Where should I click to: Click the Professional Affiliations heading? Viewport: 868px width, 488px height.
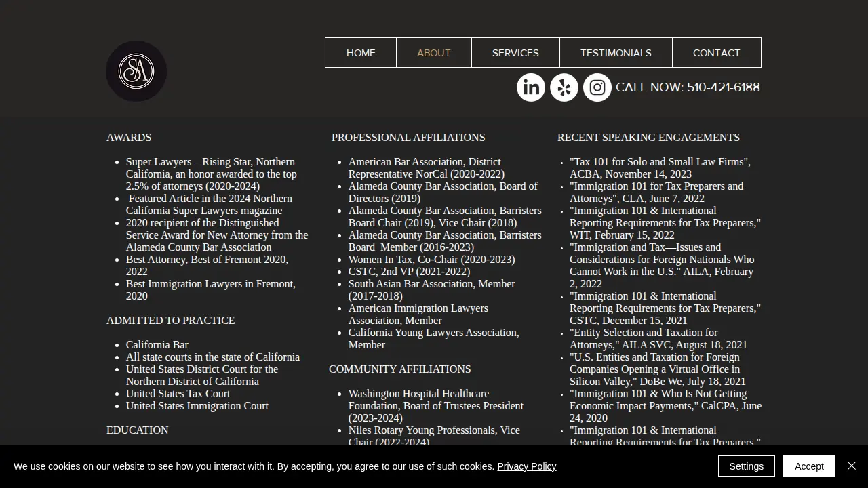[408, 138]
